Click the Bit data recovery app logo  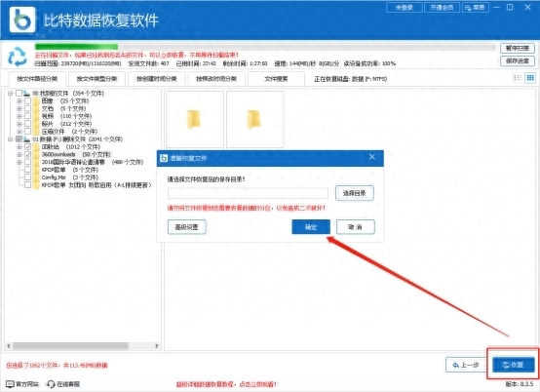coord(22,20)
